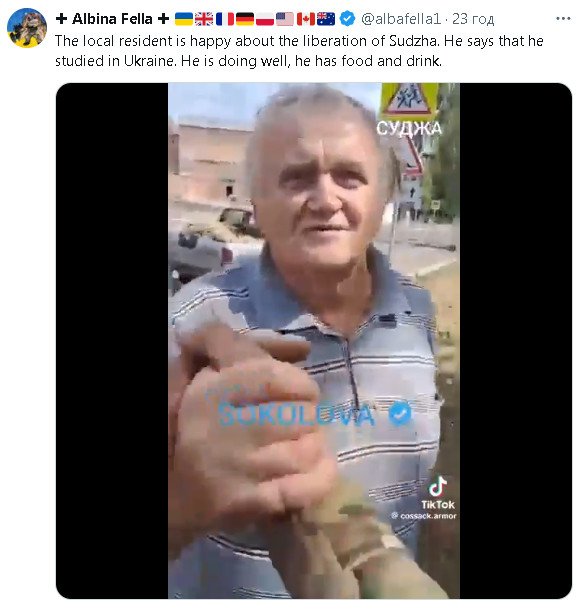The width and height of the screenshot is (577, 609).
Task: Click the France flag emoji
Action: pyautogui.click(x=224, y=19)
